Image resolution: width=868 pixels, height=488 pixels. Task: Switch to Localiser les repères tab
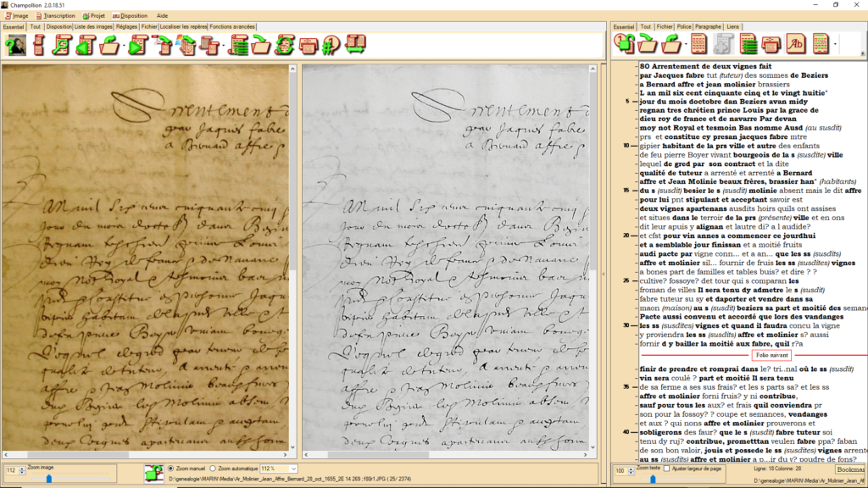(x=183, y=26)
